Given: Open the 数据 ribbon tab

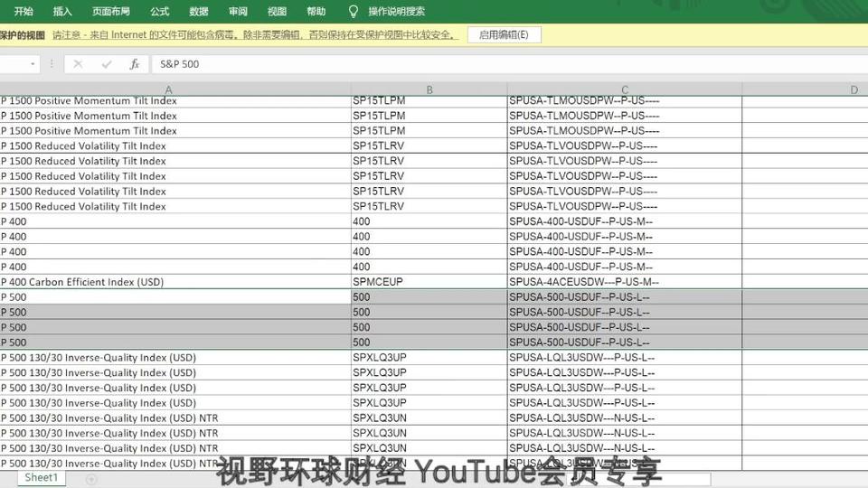Looking at the screenshot, I should (198, 11).
